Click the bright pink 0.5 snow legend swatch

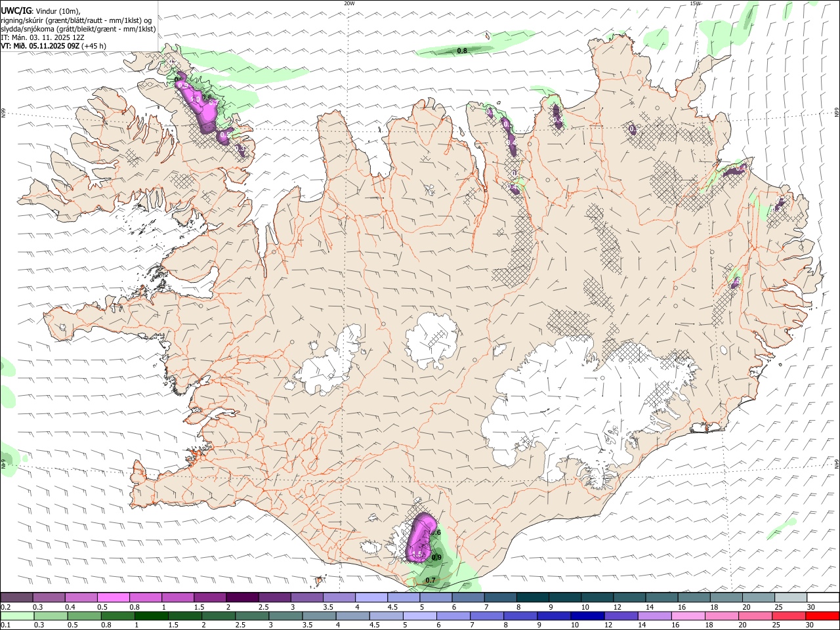click(x=114, y=598)
